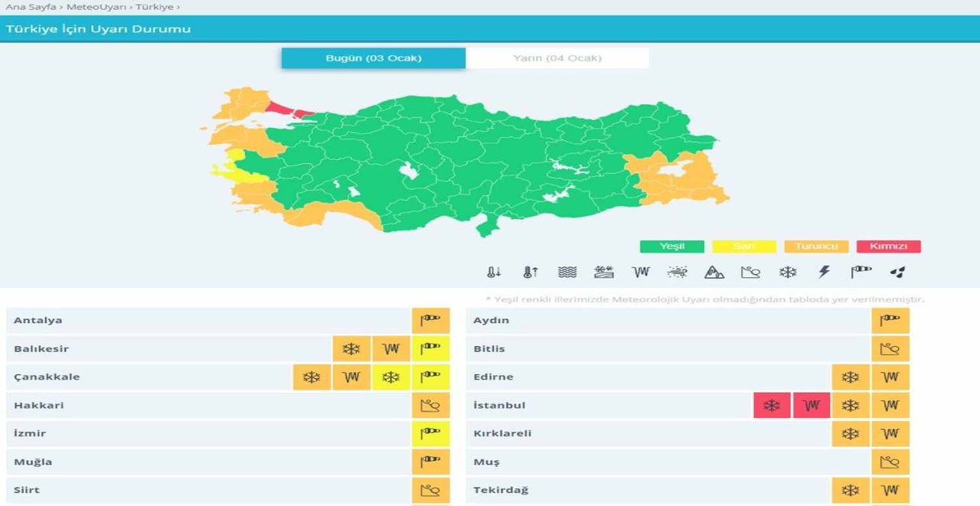
Task: Open Balıkesir yellow wind warning icon
Action: [430, 348]
